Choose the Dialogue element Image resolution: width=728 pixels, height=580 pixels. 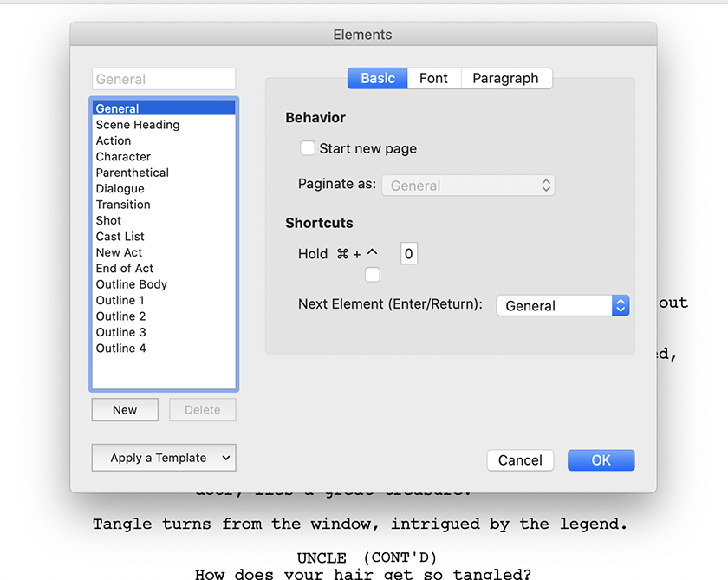click(120, 189)
